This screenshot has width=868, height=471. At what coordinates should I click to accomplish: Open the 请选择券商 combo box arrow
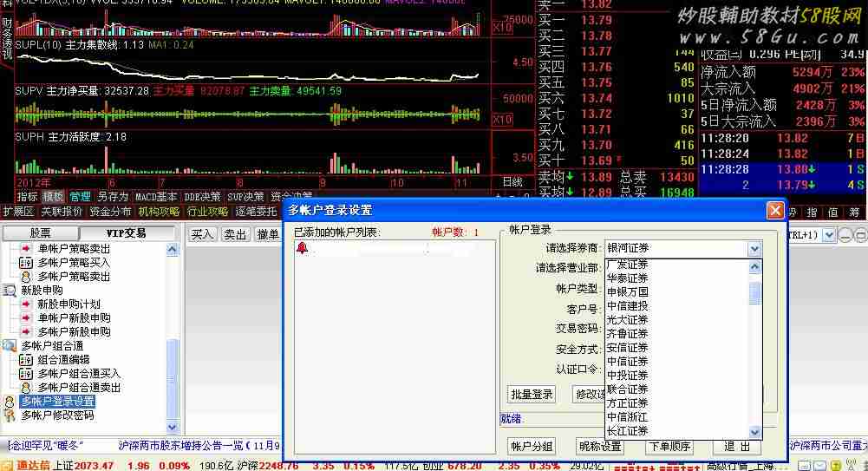pos(754,248)
